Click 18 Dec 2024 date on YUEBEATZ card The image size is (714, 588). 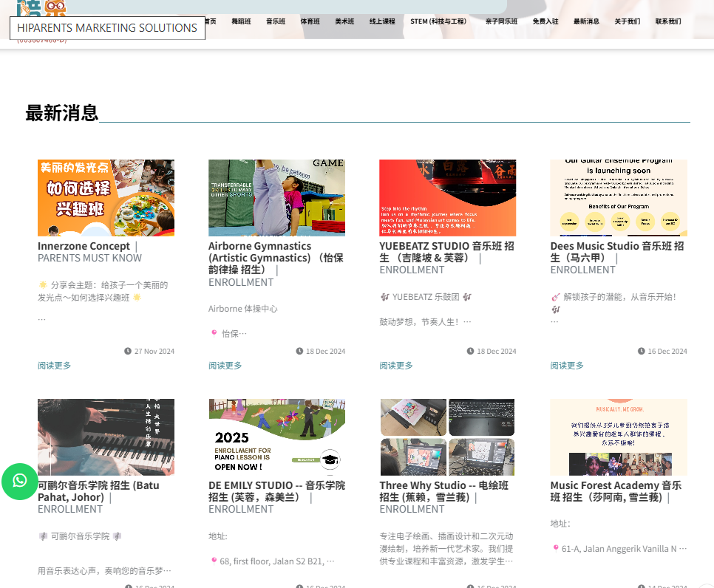click(497, 352)
